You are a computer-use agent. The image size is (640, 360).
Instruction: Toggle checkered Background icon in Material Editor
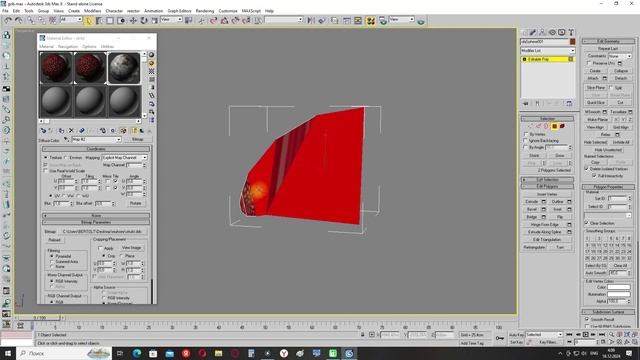(151, 71)
